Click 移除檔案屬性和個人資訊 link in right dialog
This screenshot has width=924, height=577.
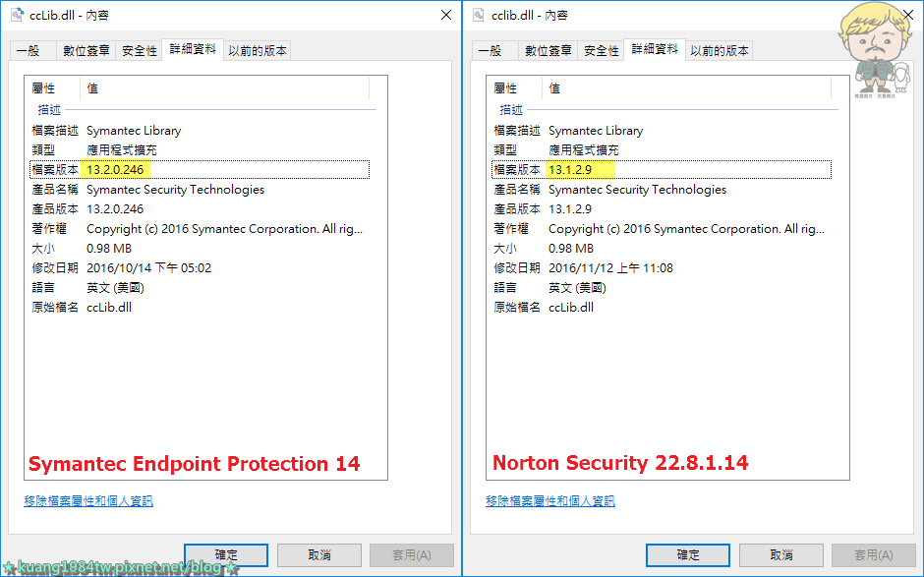tap(550, 501)
